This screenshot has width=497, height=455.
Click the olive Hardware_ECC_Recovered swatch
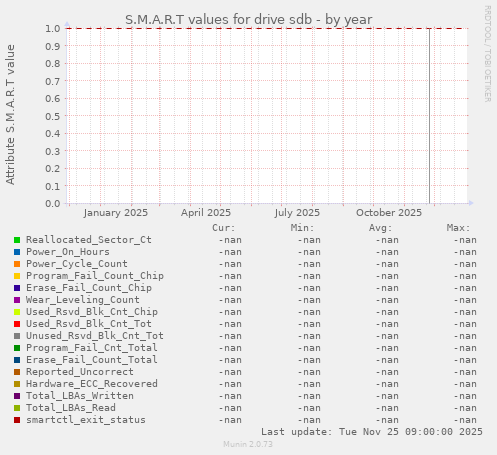(17, 384)
